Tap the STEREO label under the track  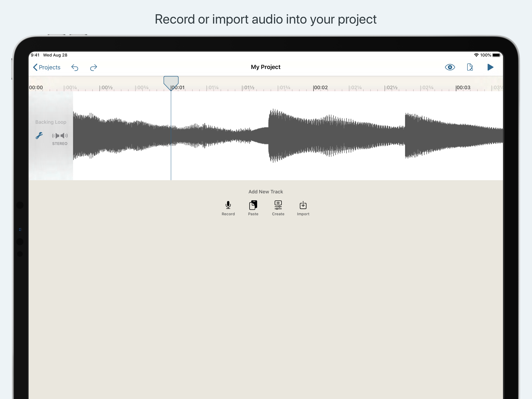[60, 144]
